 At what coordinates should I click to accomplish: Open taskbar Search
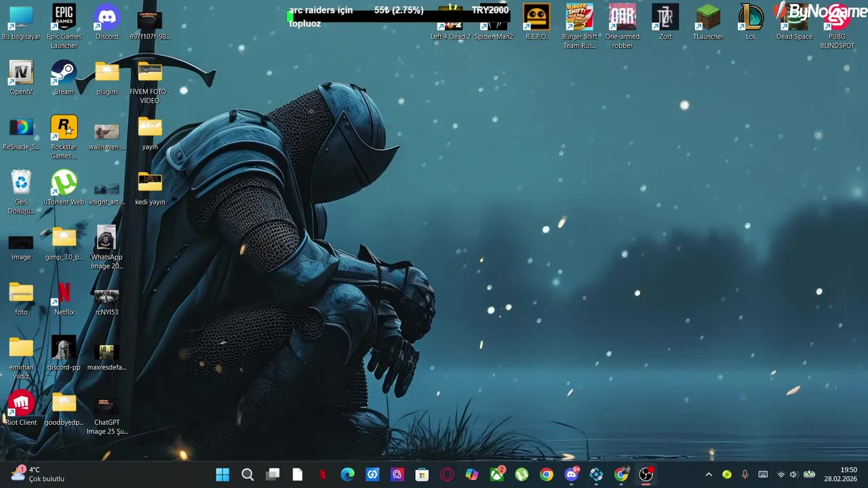(248, 474)
